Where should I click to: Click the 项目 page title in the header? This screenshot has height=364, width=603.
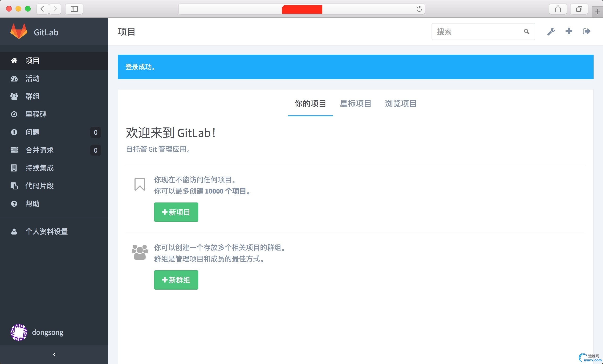126,32
